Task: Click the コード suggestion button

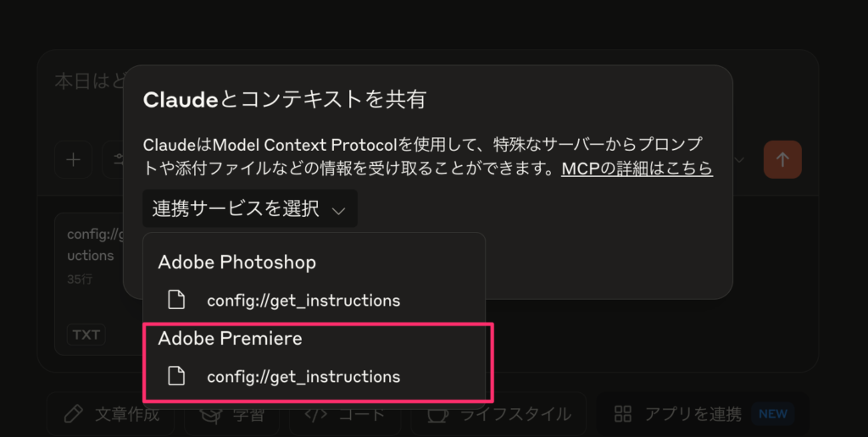Action: click(345, 414)
